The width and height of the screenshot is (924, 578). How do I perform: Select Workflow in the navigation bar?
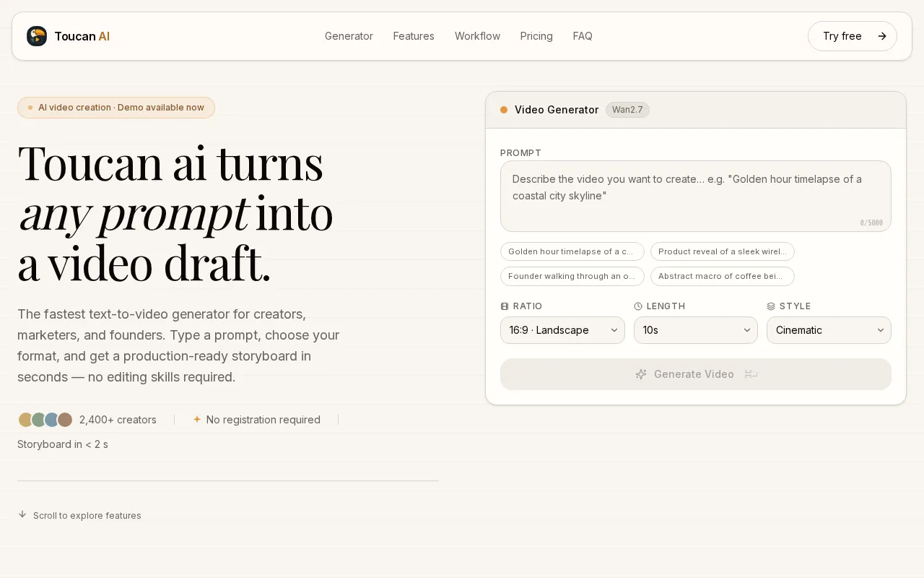477,36
